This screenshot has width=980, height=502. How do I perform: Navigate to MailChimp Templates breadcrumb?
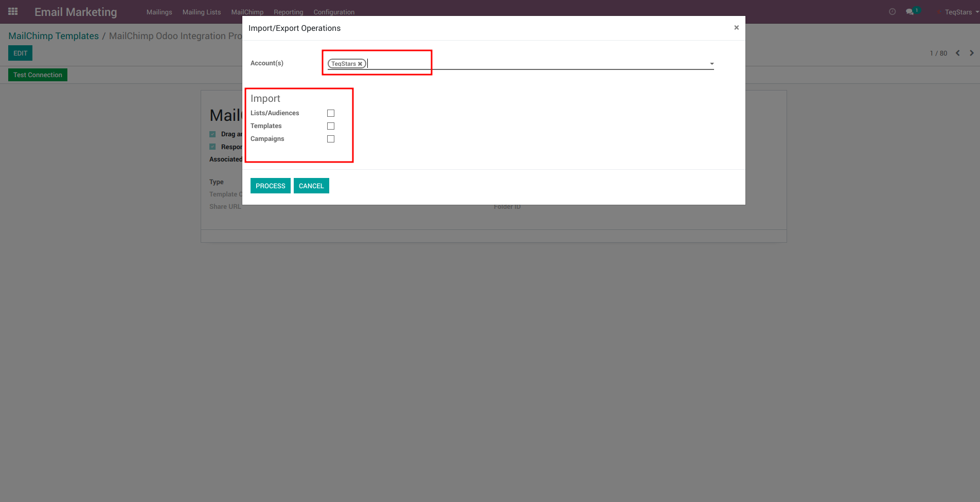pyautogui.click(x=54, y=36)
